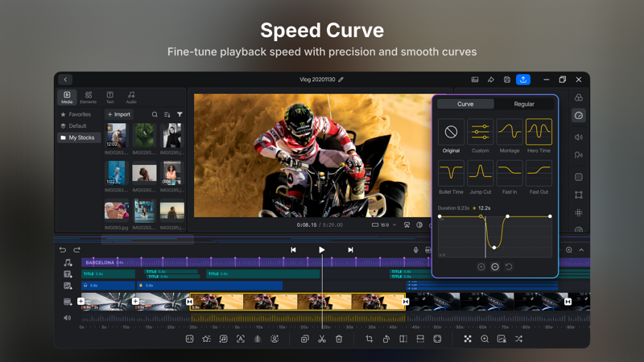Screen dimensions: 644x362
Task: Click the rightmost end point of curve
Action: coord(550,216)
